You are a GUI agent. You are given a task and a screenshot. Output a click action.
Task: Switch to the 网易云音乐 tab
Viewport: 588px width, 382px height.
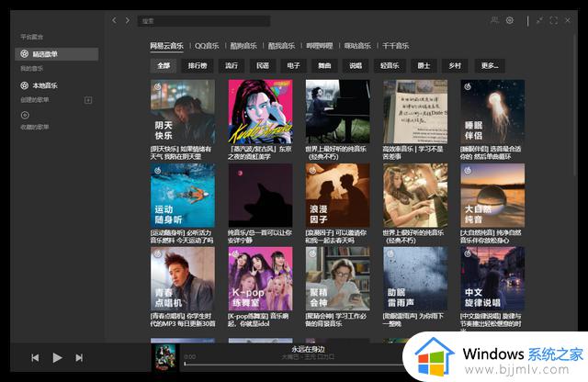166,46
